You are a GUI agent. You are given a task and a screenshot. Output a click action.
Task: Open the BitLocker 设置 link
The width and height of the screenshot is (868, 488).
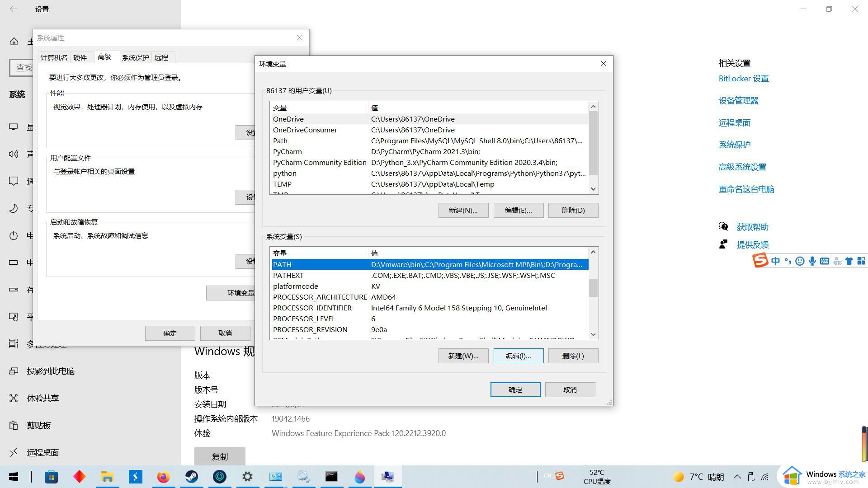pos(744,79)
